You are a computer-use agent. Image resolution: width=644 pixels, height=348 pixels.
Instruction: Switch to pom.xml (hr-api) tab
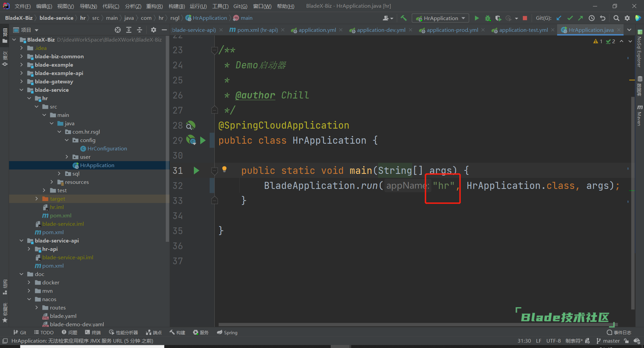[257, 30]
